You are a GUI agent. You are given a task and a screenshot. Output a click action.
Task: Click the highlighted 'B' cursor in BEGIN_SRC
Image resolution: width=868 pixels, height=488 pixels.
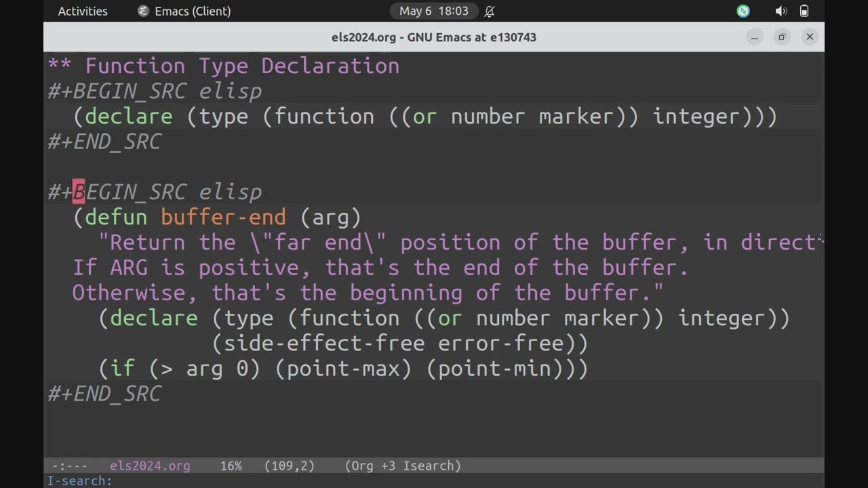pos(79,192)
